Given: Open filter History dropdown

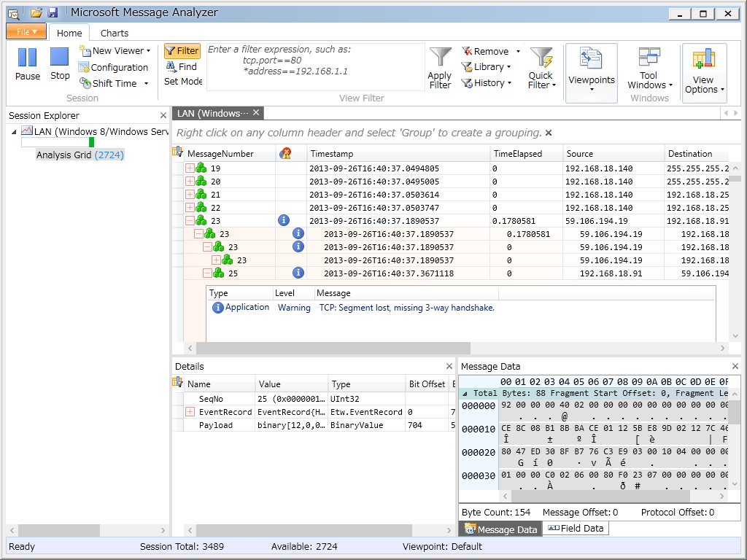Looking at the screenshot, I should [x=487, y=83].
